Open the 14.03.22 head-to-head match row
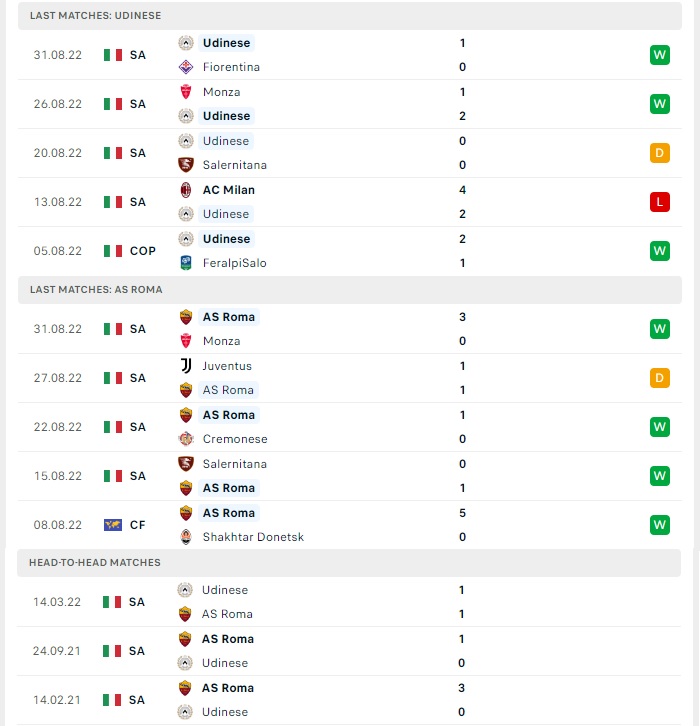The width and height of the screenshot is (700, 726). [349, 602]
